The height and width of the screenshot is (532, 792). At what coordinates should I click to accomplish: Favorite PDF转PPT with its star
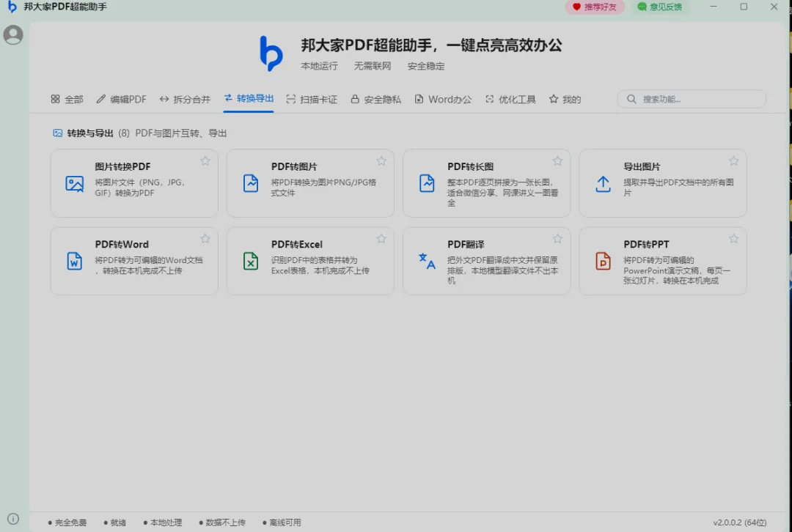[x=734, y=239]
